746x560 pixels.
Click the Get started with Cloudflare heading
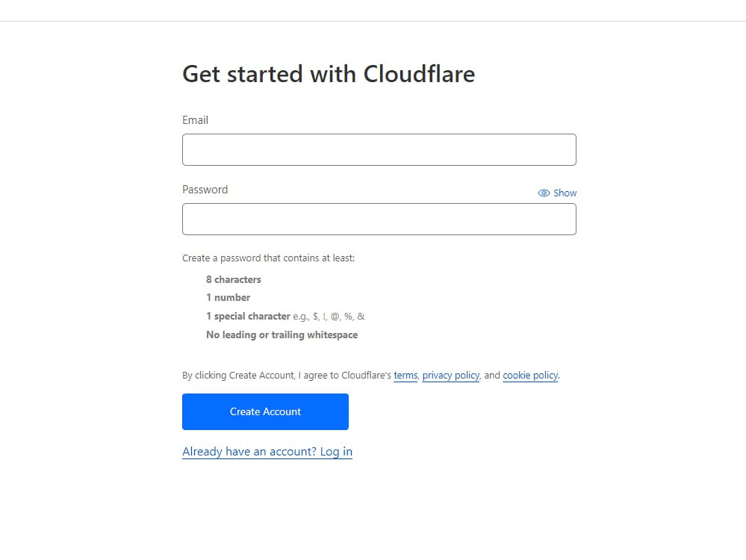pyautogui.click(x=329, y=74)
